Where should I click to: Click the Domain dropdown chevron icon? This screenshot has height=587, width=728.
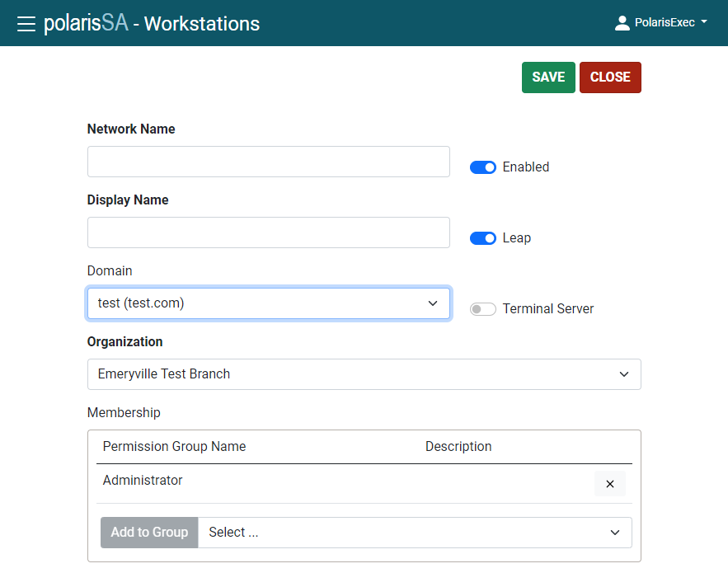(x=433, y=303)
